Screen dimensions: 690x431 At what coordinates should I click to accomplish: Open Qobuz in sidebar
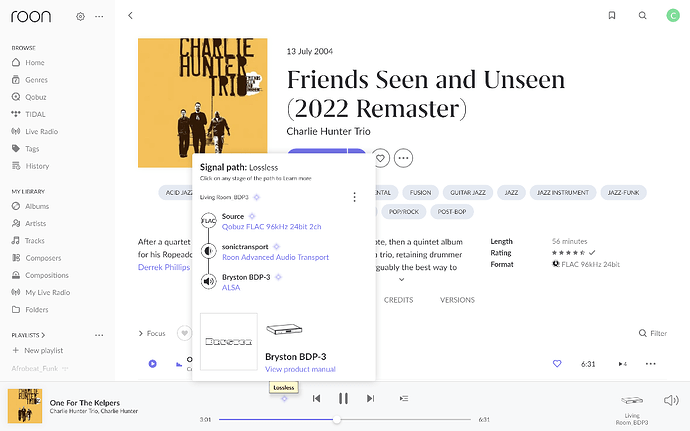pyautogui.click(x=29, y=97)
